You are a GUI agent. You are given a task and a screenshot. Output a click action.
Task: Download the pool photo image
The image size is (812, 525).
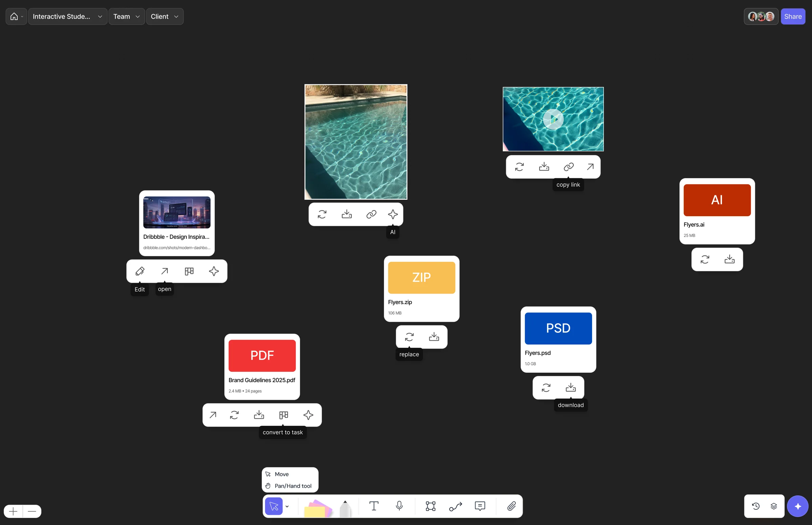(347, 214)
